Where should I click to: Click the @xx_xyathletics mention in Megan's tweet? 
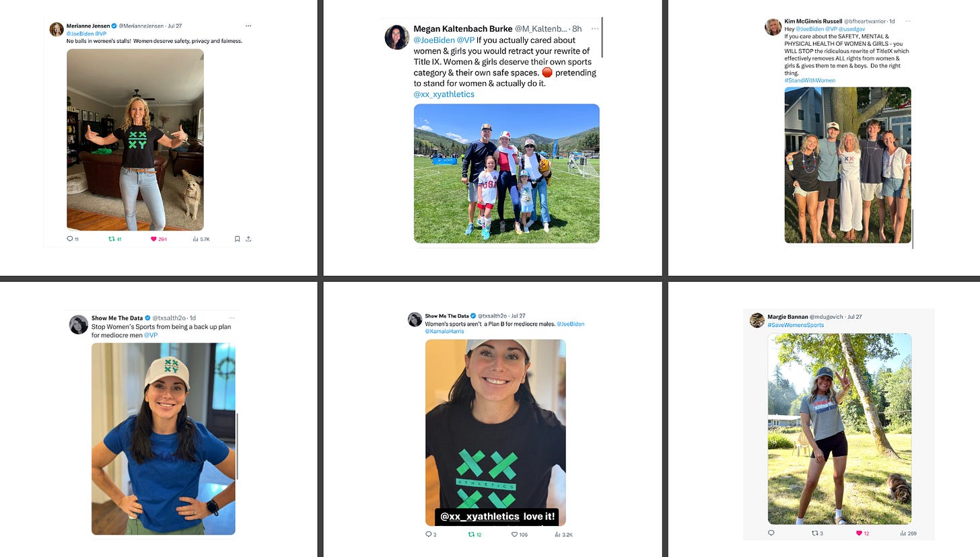click(x=444, y=94)
